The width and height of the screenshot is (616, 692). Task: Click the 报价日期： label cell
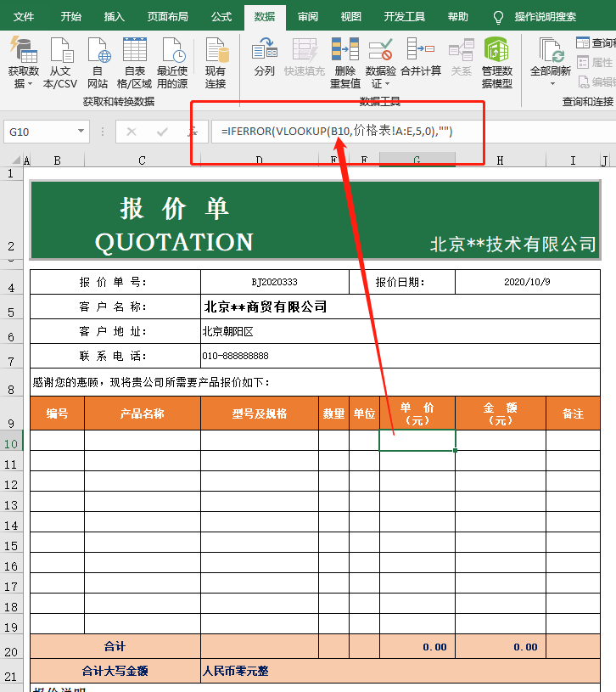[401, 282]
